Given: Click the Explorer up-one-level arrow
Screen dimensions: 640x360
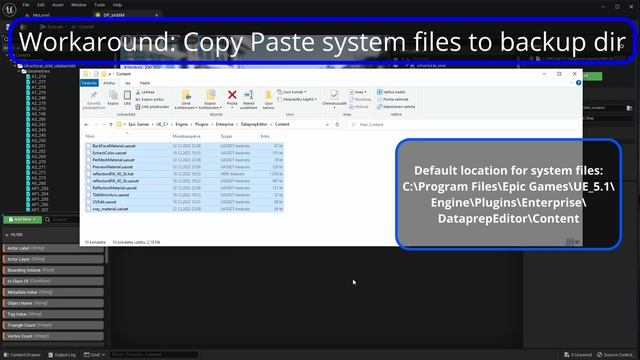Looking at the screenshot, I should click(111, 124).
